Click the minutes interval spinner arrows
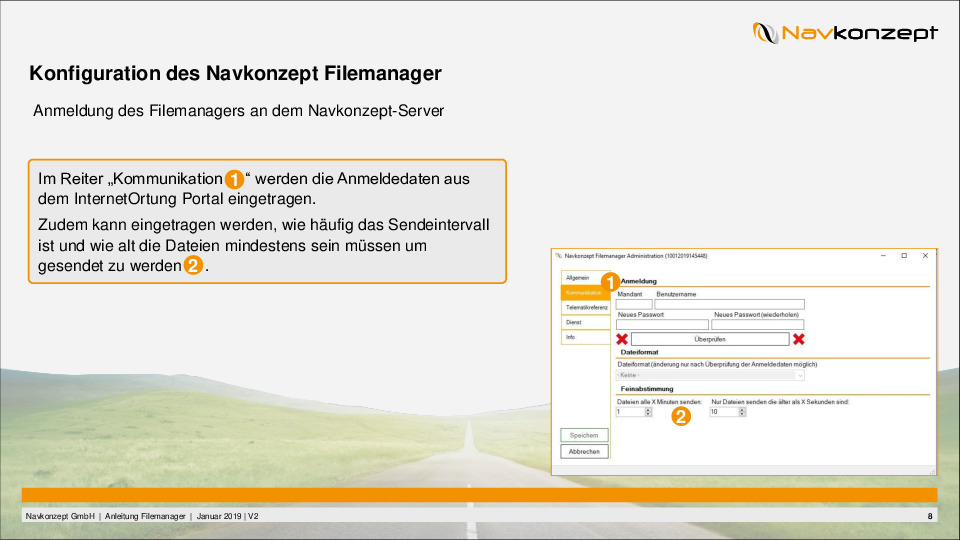 (648, 411)
